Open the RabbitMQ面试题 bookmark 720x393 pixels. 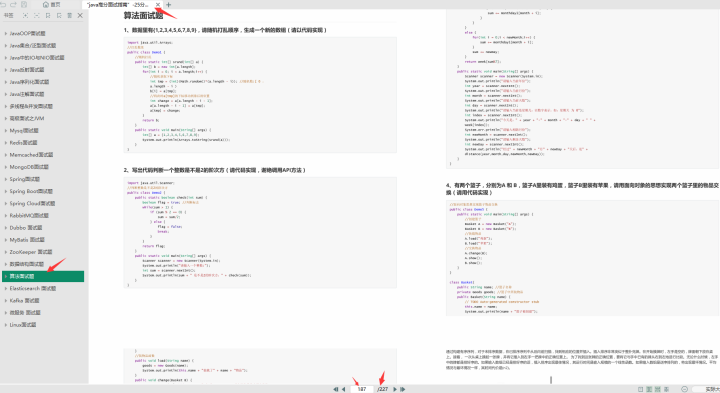29,216
